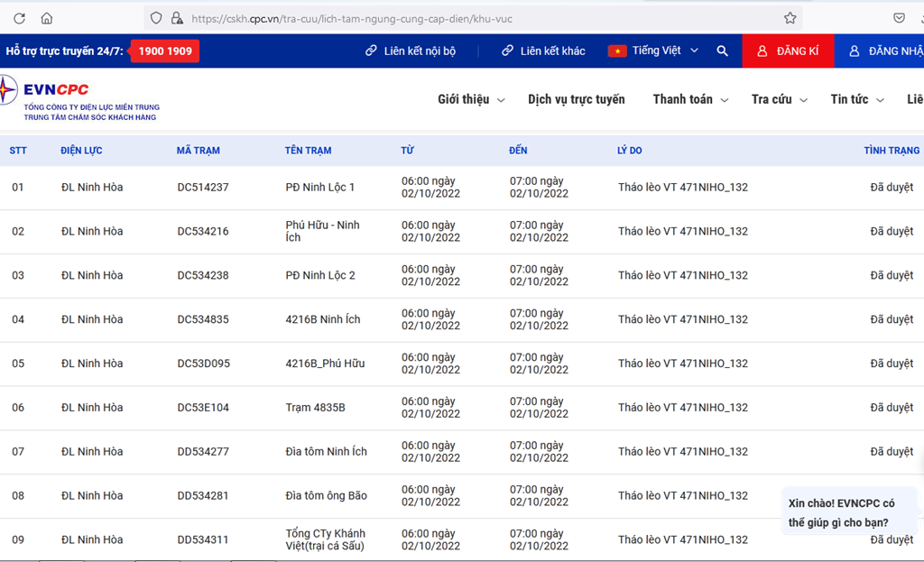Open Dịch vụ trực tuyến menu item
This screenshot has height=562, width=924.
[576, 99]
